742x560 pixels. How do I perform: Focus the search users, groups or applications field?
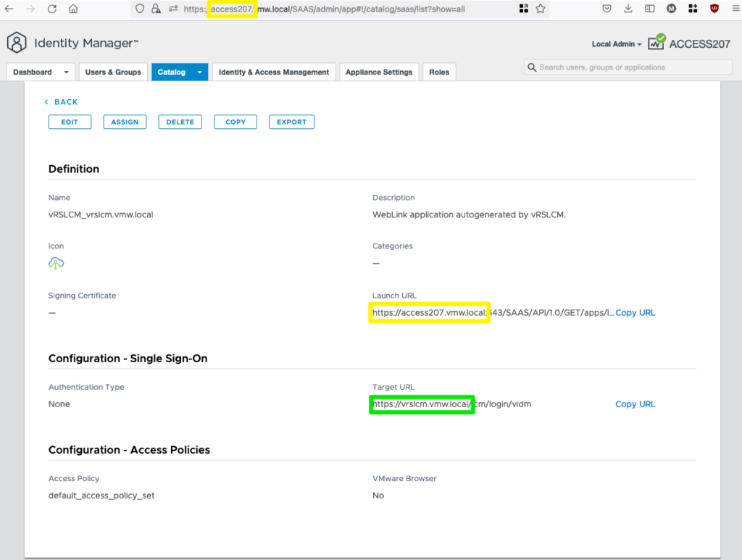628,67
